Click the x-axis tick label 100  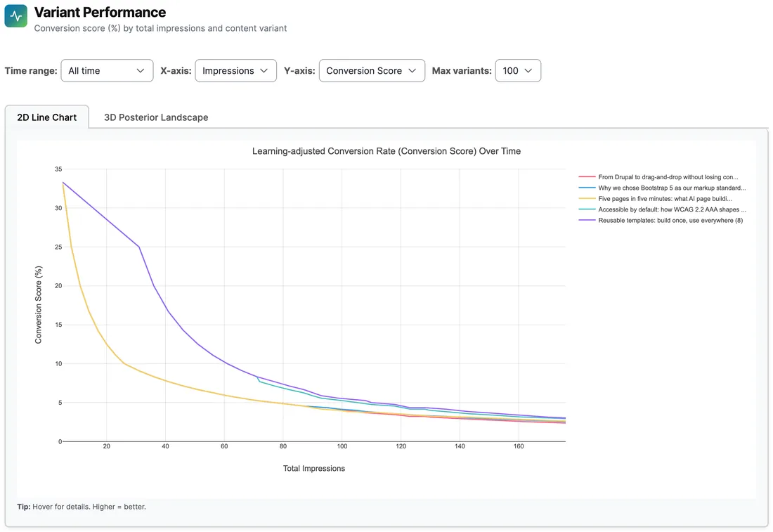click(342, 446)
